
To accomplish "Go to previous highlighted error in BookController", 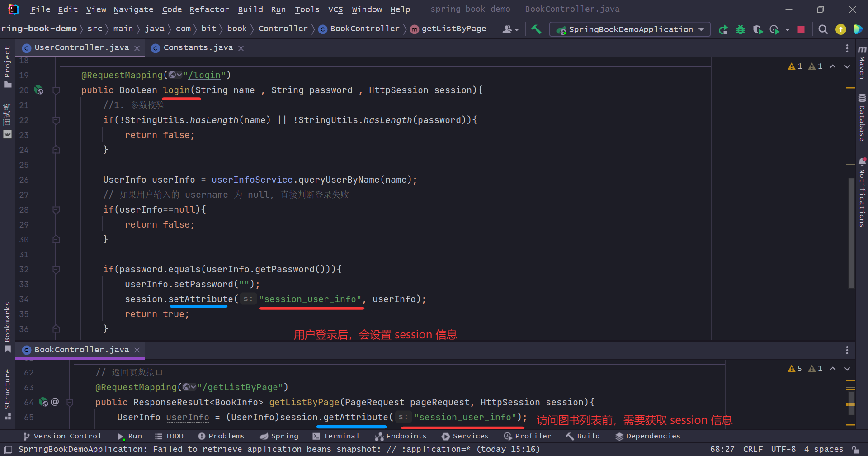I will [833, 369].
